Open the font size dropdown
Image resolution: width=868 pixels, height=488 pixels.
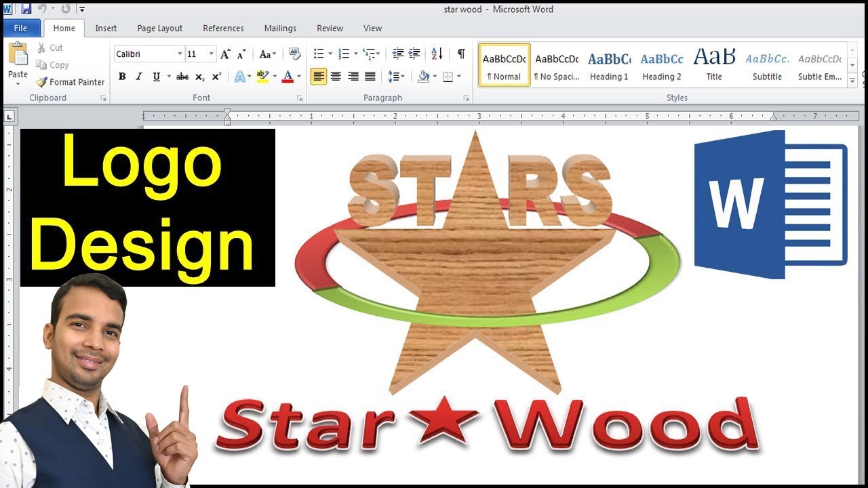tap(212, 54)
